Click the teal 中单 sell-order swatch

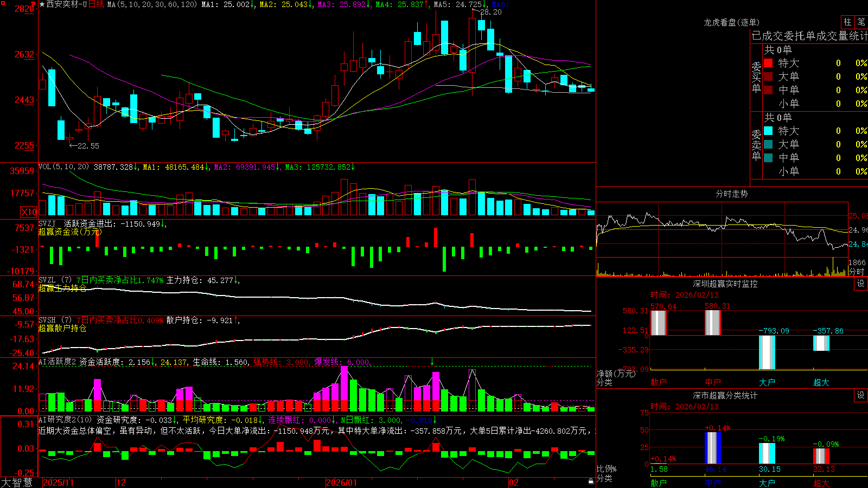click(x=768, y=158)
